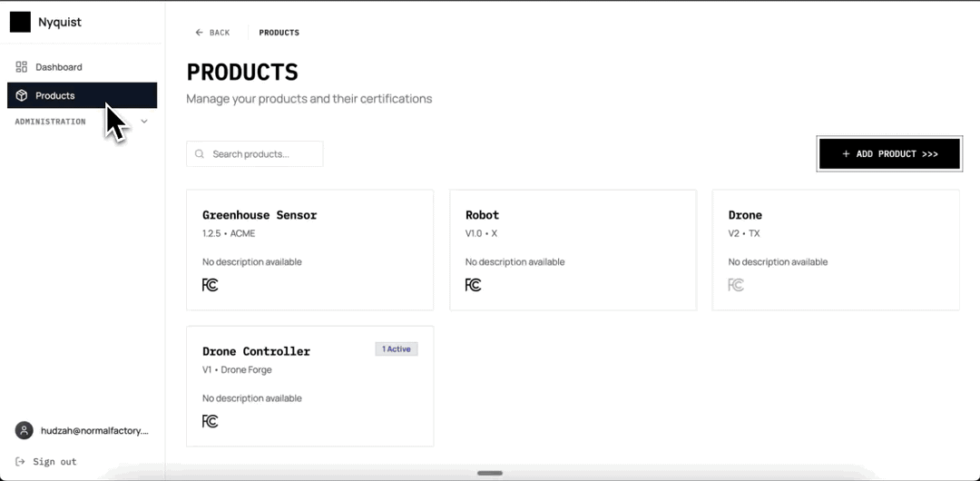The image size is (980, 481).
Task: Click Sign out text in sidebar
Action: tap(54, 462)
